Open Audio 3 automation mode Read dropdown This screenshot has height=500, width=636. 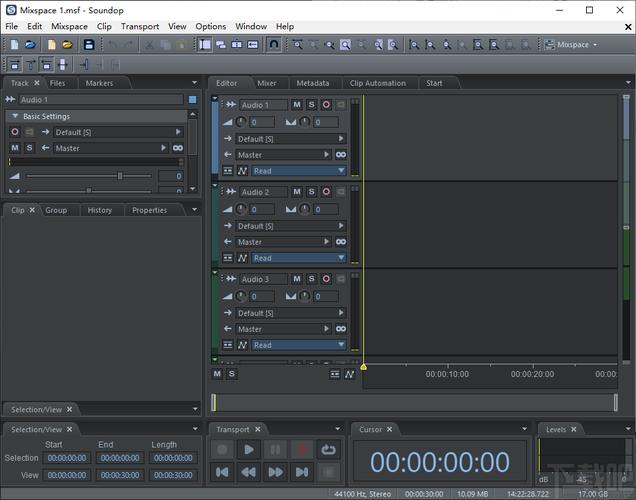pos(299,345)
